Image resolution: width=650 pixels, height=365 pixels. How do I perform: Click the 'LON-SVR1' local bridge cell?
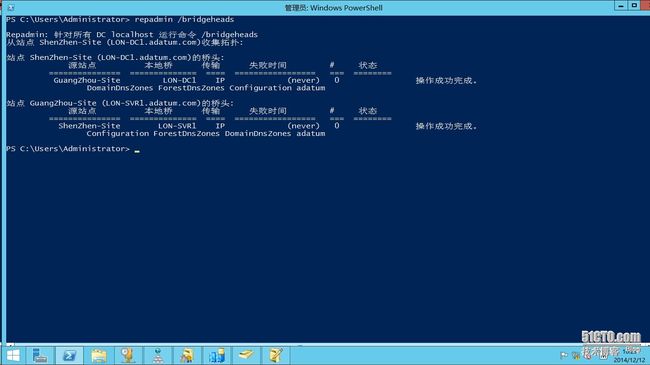[x=177, y=126]
